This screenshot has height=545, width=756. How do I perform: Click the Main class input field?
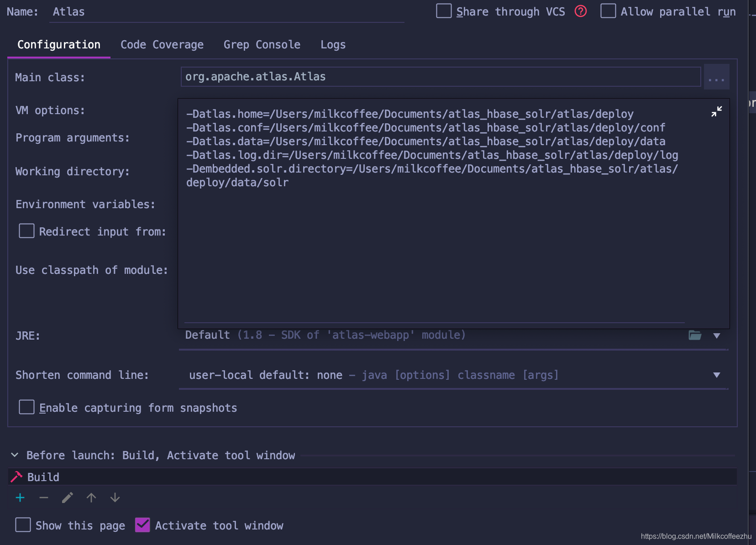441,77
